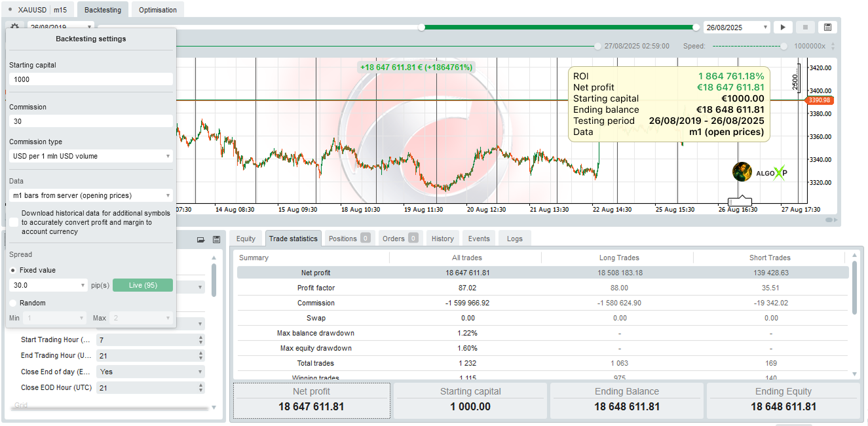Open the Orders tab
Screen dimensions: 868x426
coord(400,239)
